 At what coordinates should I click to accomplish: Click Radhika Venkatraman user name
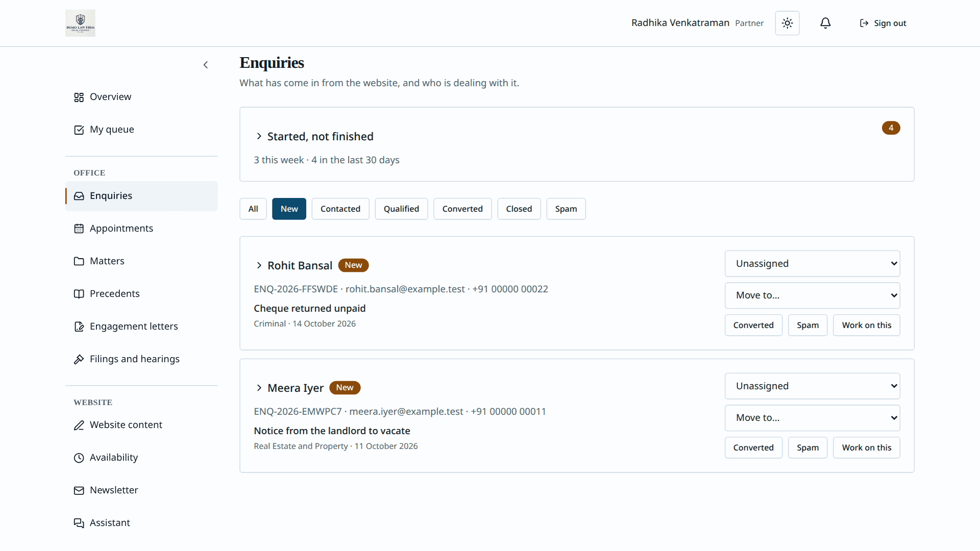point(680,23)
